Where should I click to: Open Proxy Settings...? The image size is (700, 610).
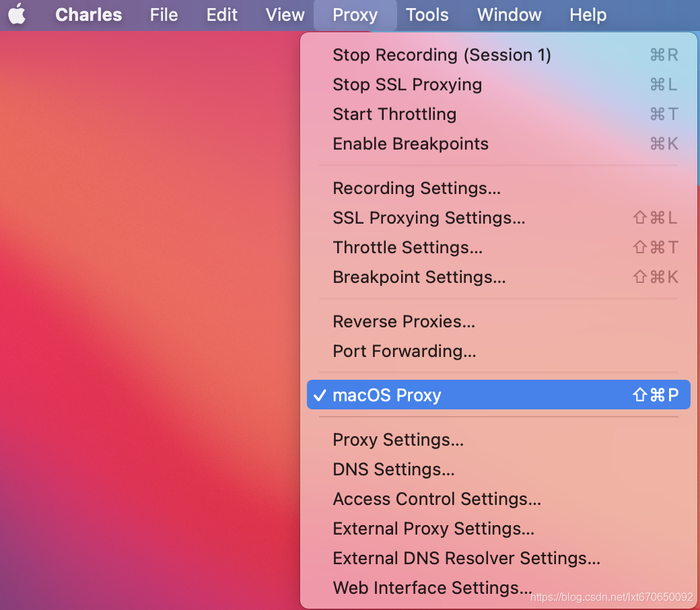499,440
